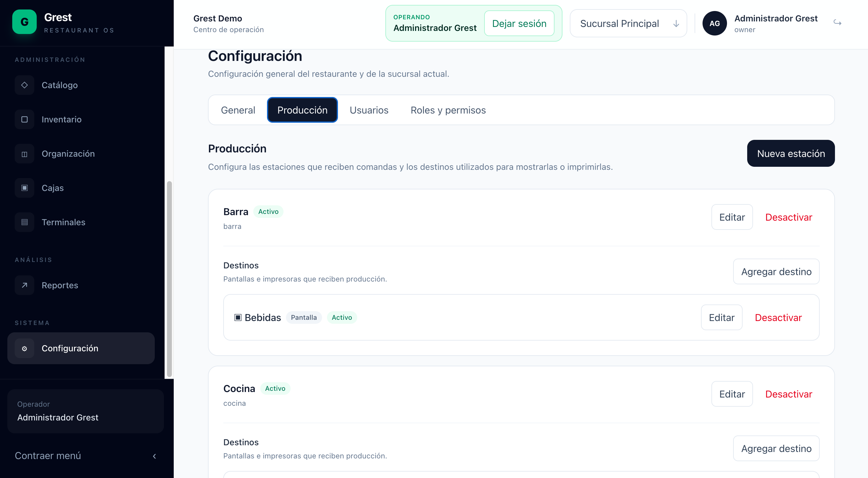Click the Dejar sesión button

click(519, 23)
